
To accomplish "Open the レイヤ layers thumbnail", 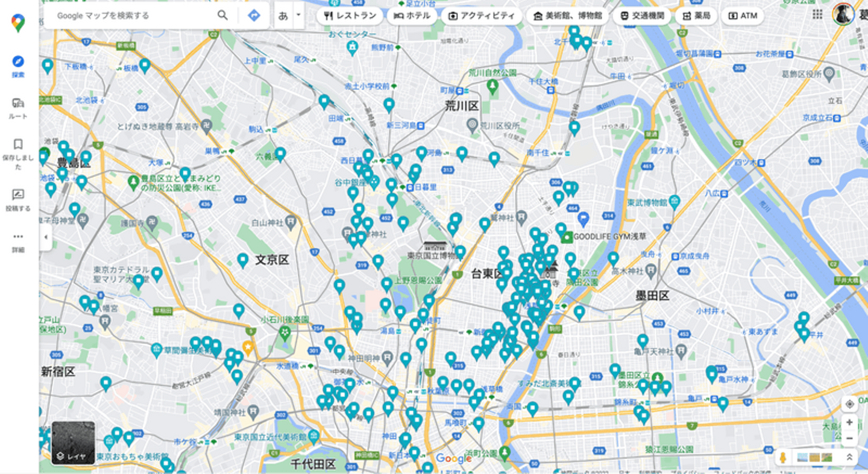I will click(x=73, y=443).
